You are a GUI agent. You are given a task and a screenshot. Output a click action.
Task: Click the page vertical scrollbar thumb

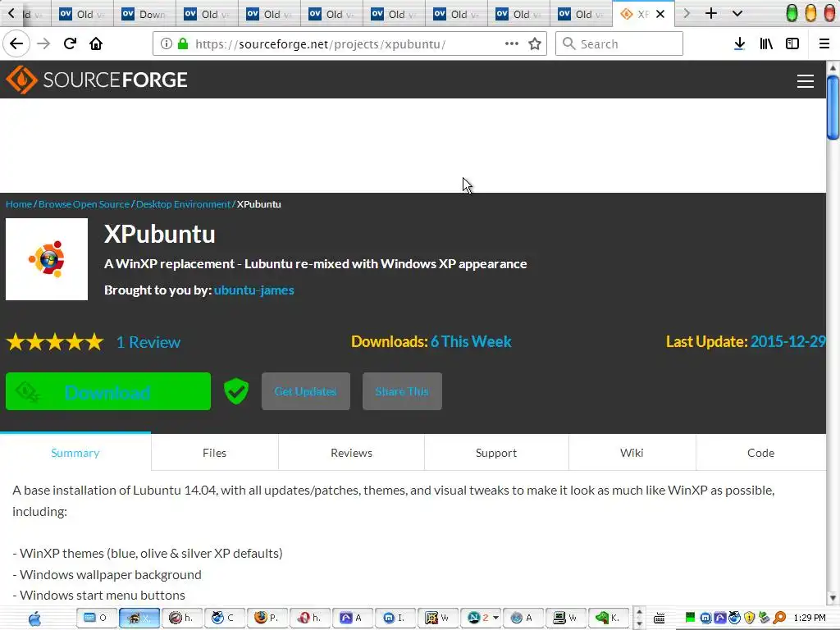coord(833,107)
